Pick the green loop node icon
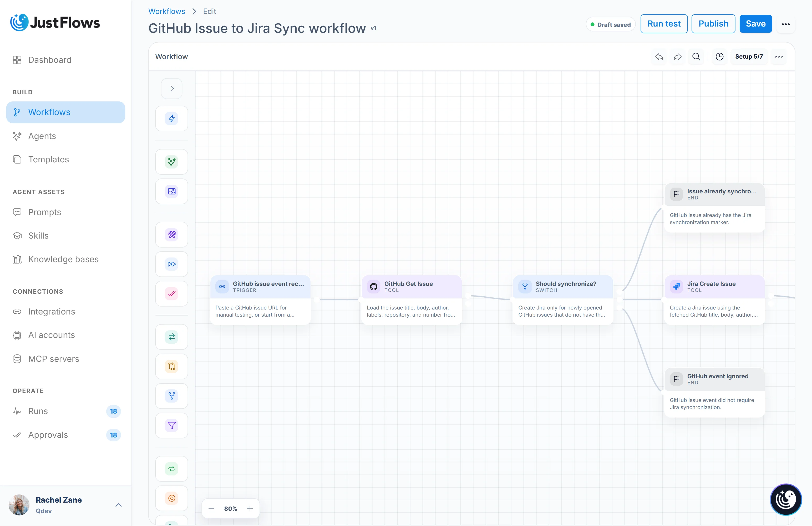 (172, 469)
